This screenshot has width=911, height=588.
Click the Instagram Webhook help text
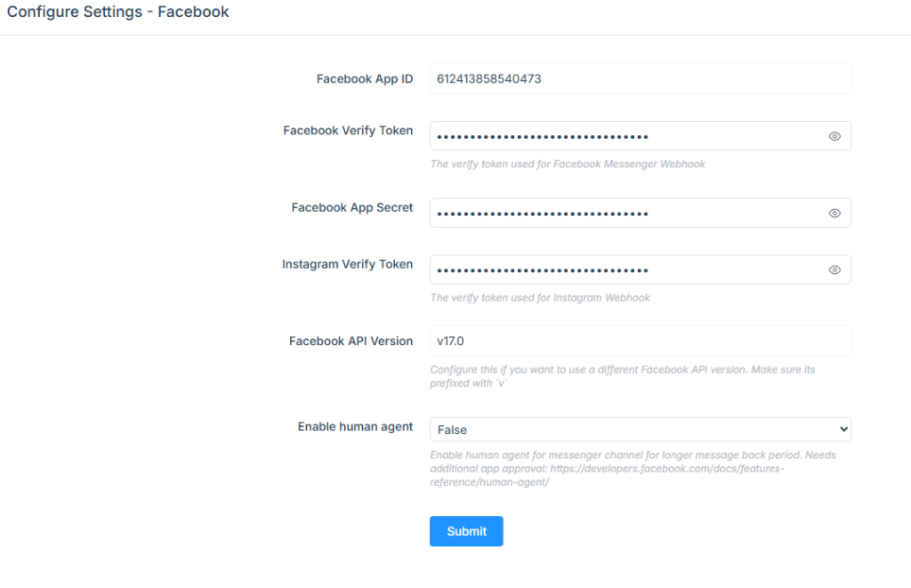(540, 297)
